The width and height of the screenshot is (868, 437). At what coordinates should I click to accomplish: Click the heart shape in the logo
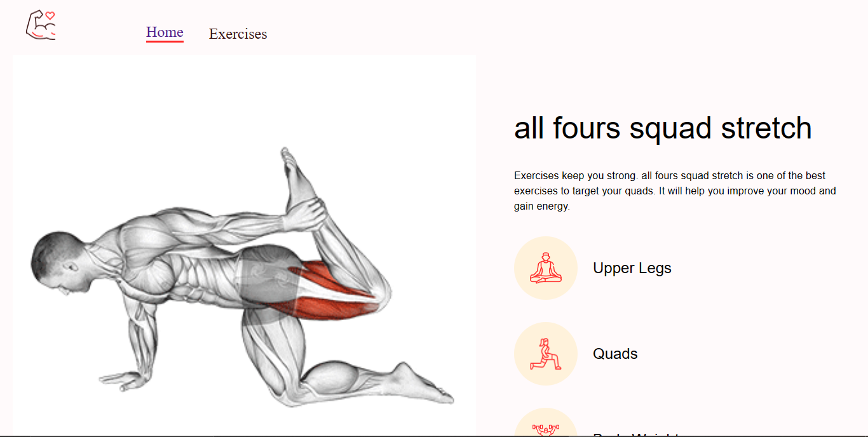[x=50, y=15]
